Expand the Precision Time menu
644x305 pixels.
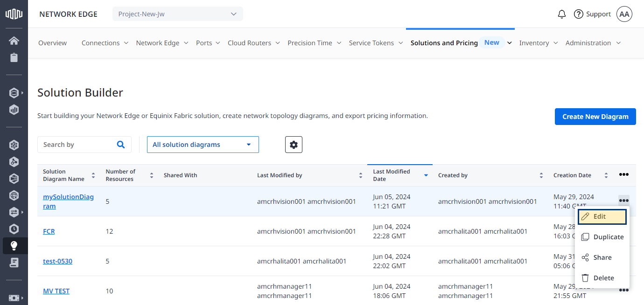[x=315, y=43]
